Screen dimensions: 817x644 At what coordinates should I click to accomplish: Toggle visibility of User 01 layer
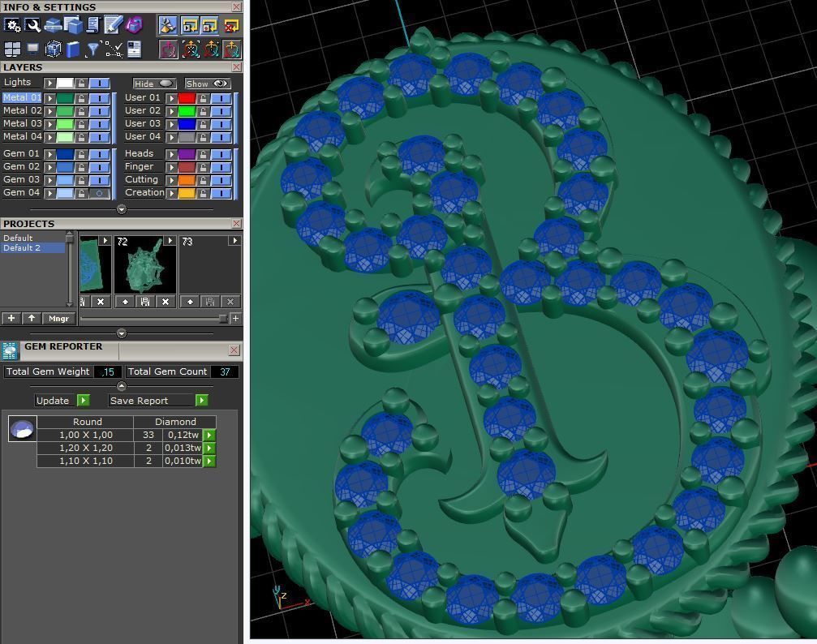pos(221,98)
